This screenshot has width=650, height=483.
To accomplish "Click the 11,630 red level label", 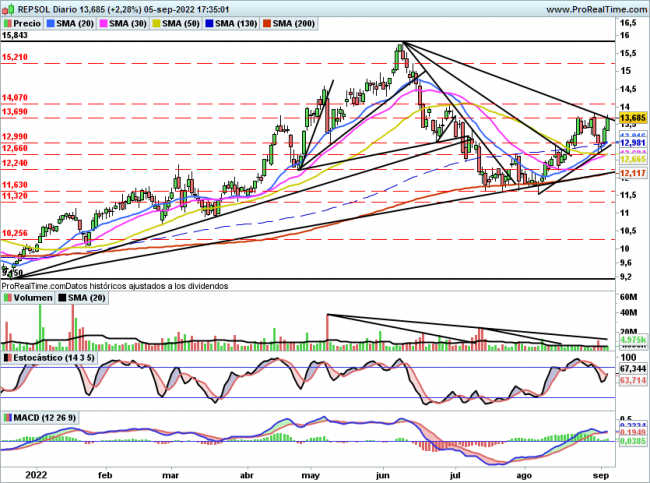I will (15, 184).
